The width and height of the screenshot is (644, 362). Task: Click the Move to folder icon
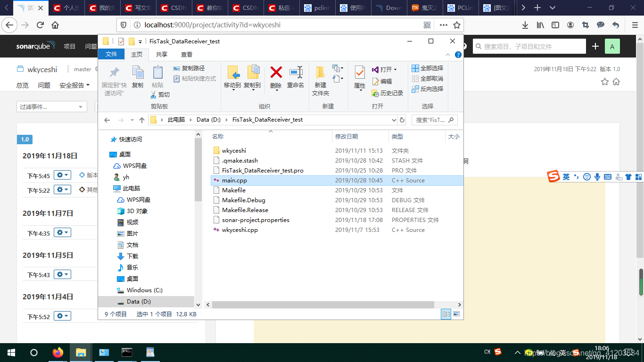click(233, 73)
